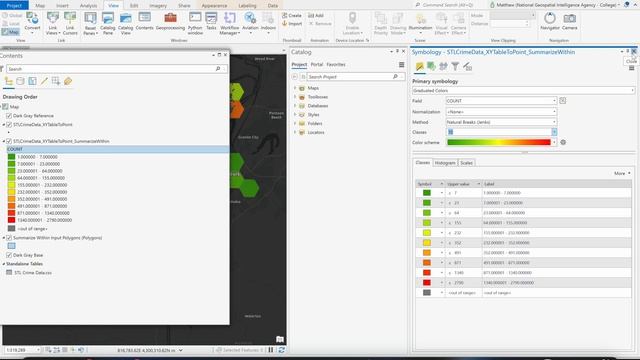Open the Portal tab in Catalog
The height and width of the screenshot is (360, 640).
pyautogui.click(x=317, y=64)
